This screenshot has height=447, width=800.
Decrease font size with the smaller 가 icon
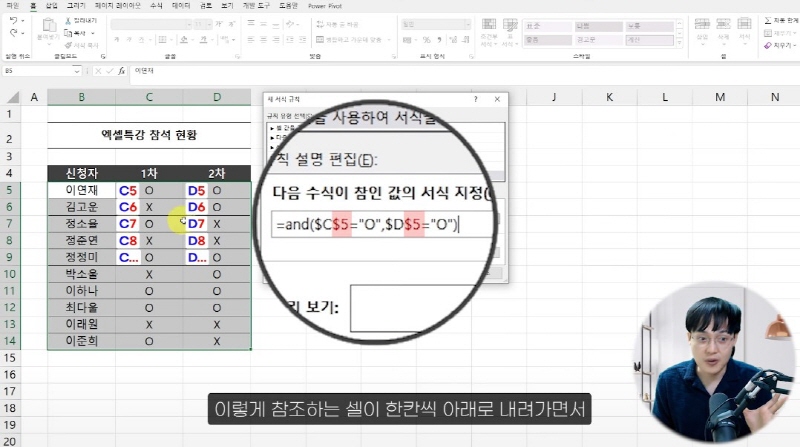tap(231, 24)
